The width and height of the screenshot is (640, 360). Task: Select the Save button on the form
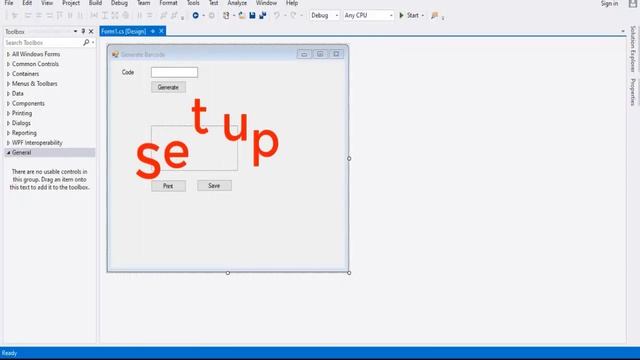[x=214, y=186]
